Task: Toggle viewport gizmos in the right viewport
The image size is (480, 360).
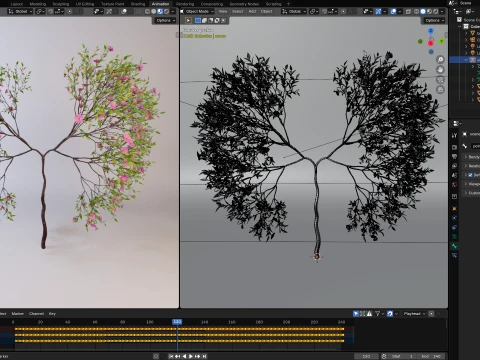Action: coord(378,11)
